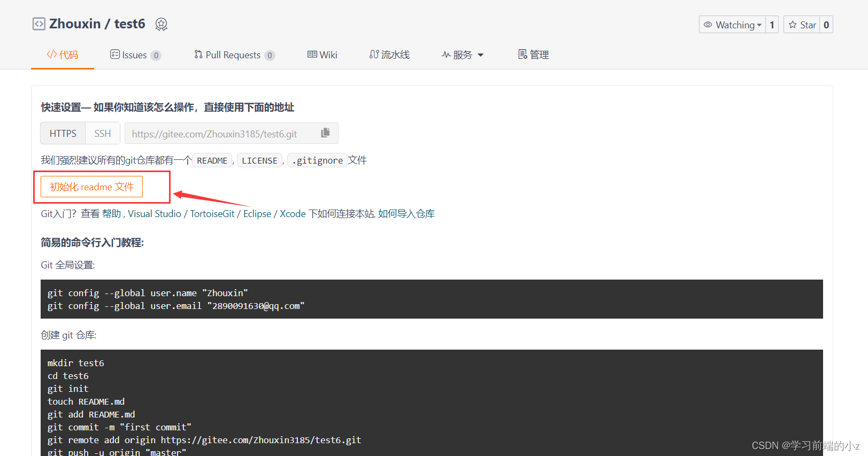Click the touch README.md command line
Screen dimensions: 868x456
pyautogui.click(x=86, y=401)
